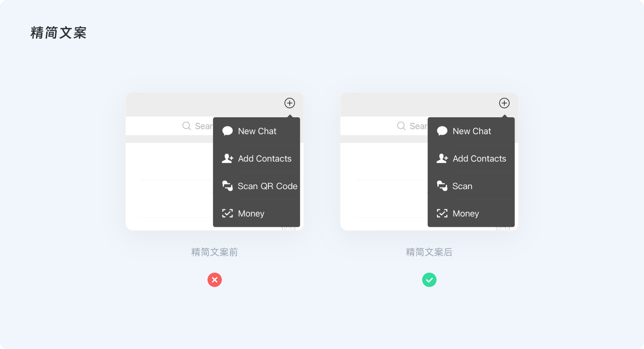Click the 精简文案前 caption
644x349 pixels.
215,252
